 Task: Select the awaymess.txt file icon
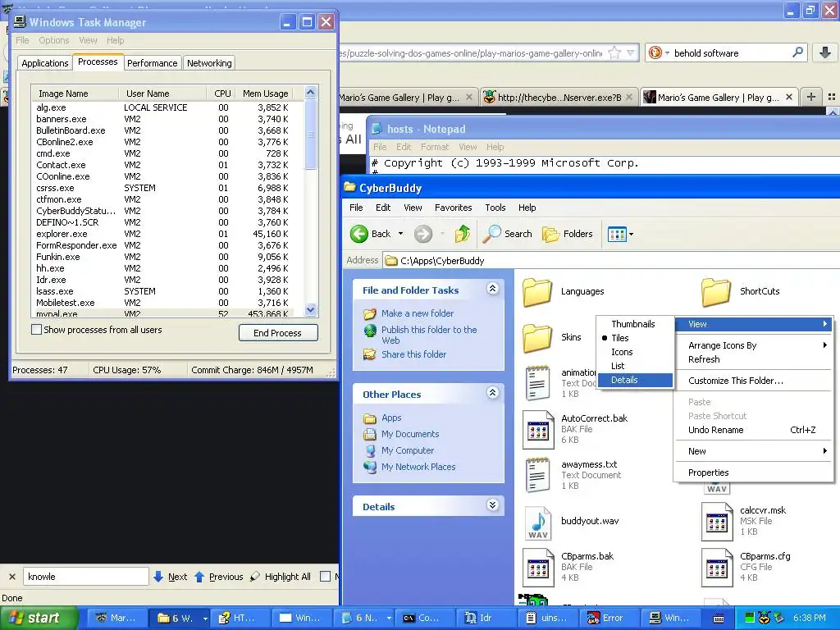(x=538, y=475)
